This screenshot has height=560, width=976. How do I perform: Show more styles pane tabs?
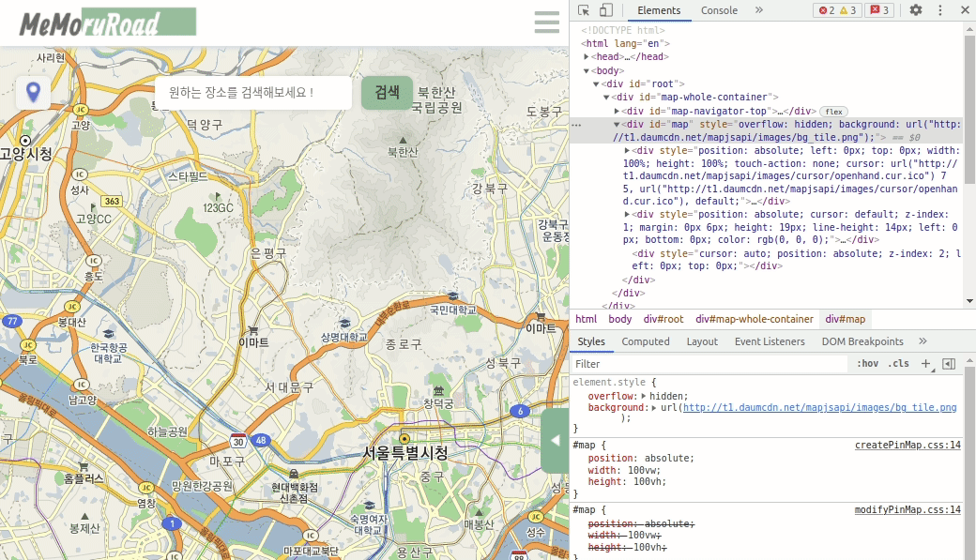click(923, 341)
